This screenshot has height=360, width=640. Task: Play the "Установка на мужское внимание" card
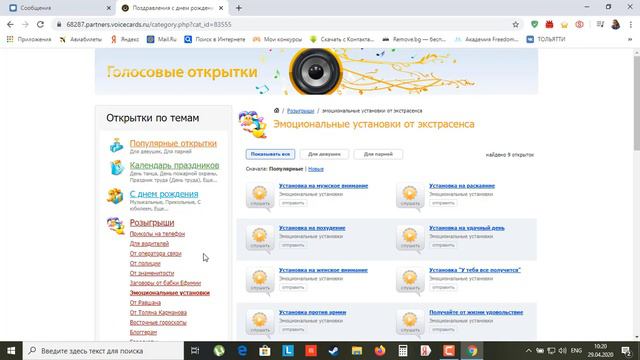pos(260,196)
